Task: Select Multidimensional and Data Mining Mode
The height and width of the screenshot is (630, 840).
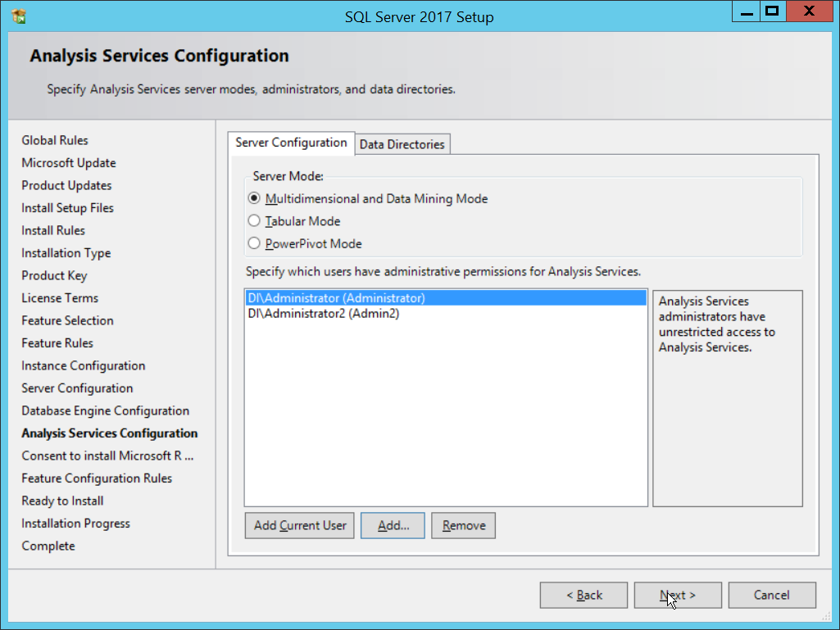Action: pos(254,199)
